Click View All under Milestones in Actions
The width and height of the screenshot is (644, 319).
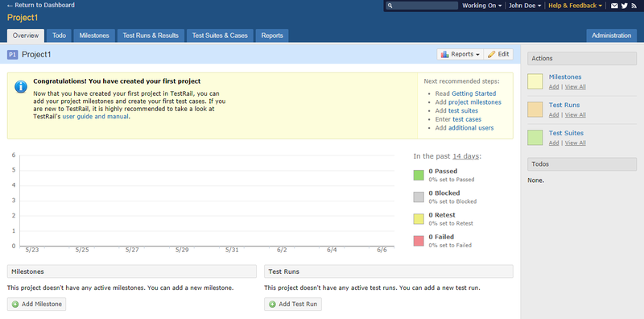tap(576, 87)
